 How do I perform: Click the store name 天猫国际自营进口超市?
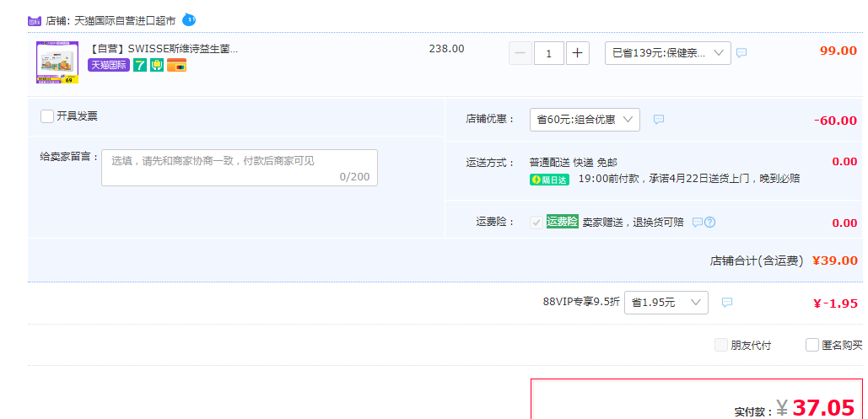coord(125,21)
